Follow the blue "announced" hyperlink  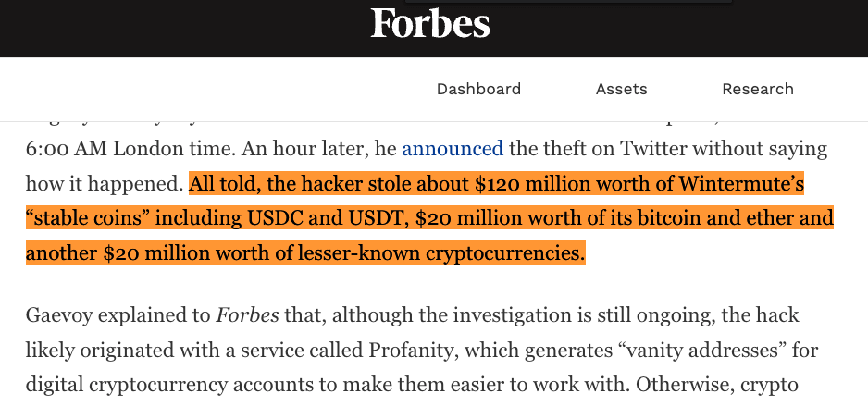tap(453, 149)
